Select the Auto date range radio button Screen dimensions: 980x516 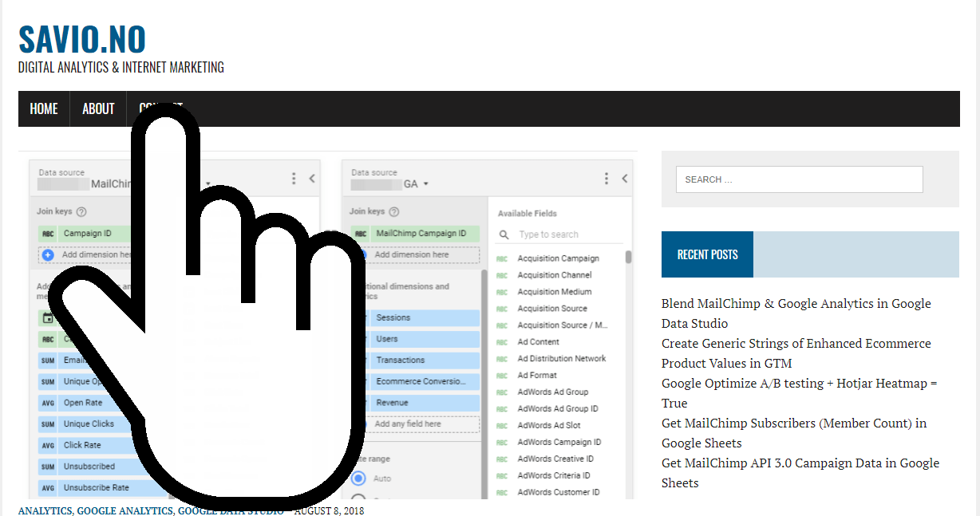358,479
